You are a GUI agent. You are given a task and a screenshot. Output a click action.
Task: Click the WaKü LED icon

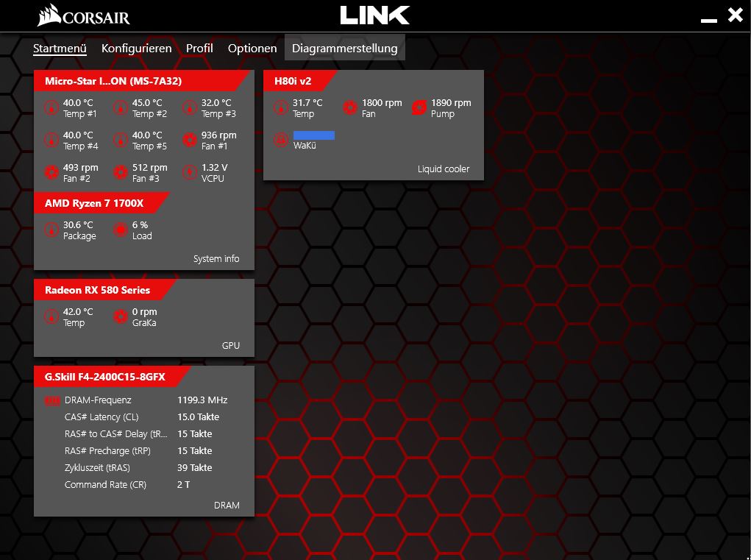[x=281, y=140]
